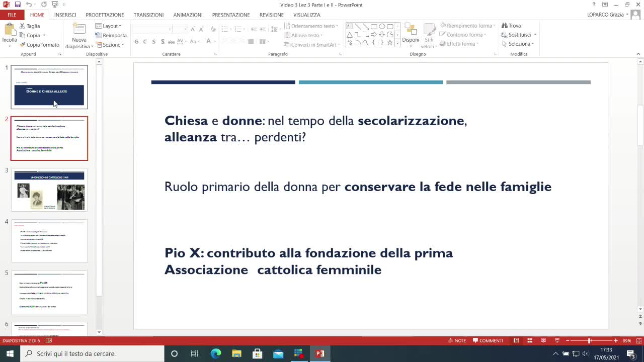Image resolution: width=644 pixels, height=362 pixels.
Task: Click the Taglia scissors icon
Action: (x=22, y=26)
